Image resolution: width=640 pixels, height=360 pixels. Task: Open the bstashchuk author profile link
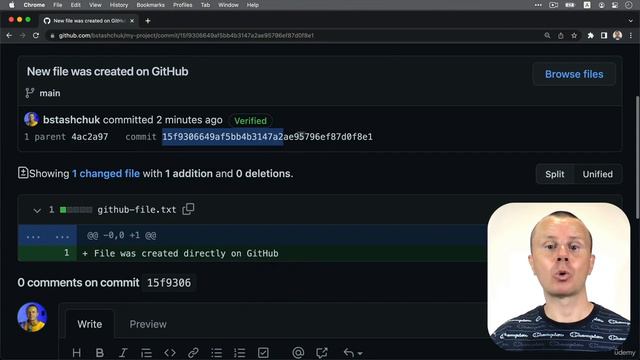[71, 120]
